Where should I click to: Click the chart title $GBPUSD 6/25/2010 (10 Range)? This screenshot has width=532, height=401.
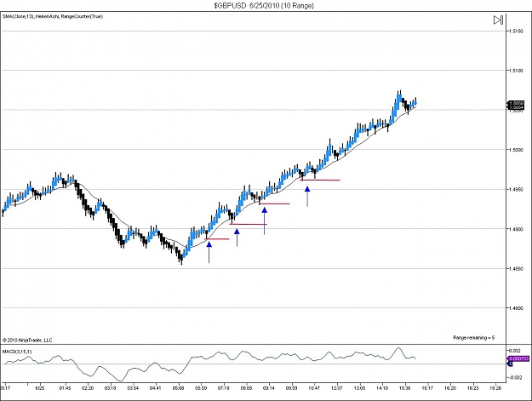click(264, 5)
